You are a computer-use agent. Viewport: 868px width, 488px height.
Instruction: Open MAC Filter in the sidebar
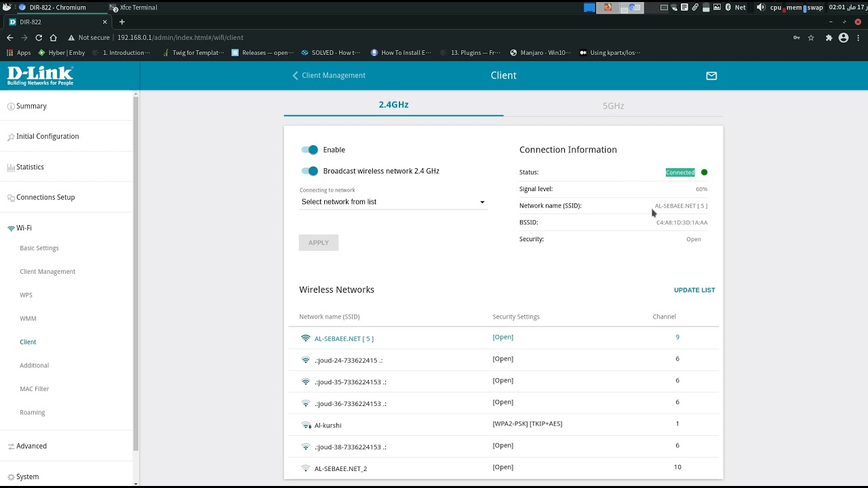35,389
